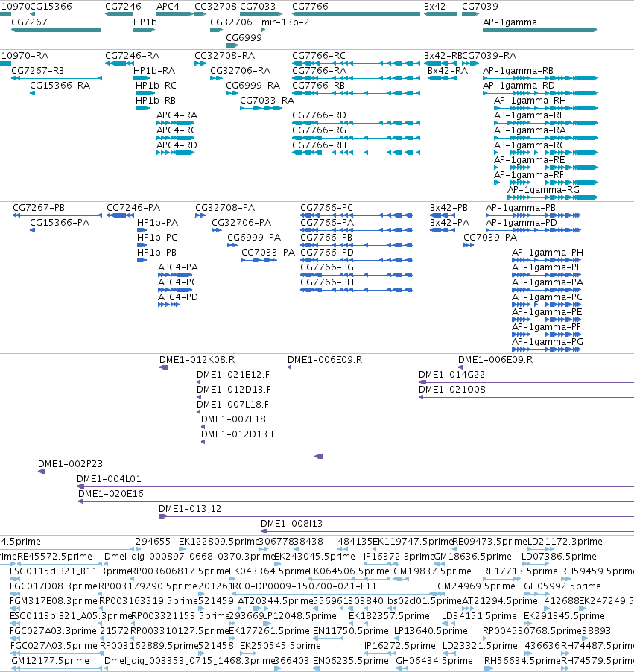
Task: Click the CG7766 gene bar label
Action: pos(310,7)
